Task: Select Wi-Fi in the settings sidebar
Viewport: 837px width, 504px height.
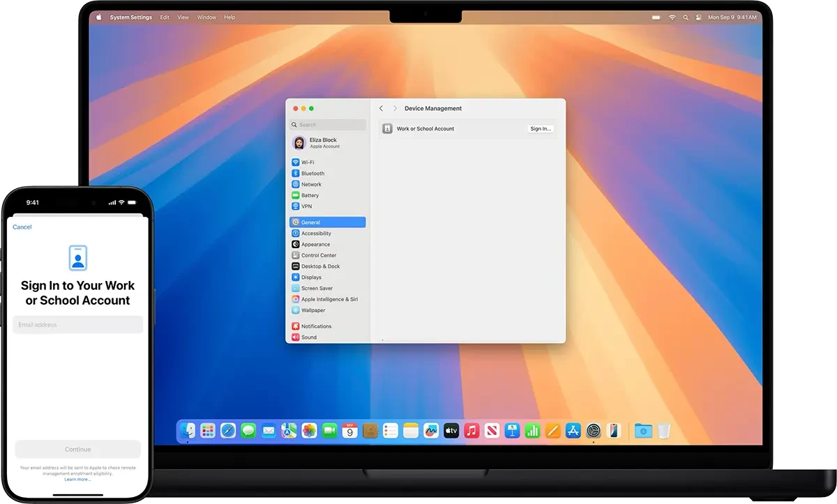Action: [327, 162]
